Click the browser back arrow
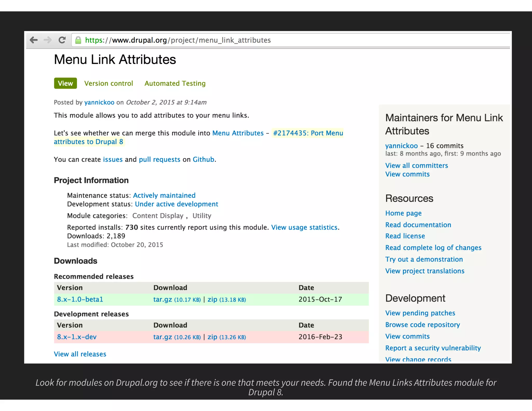This screenshot has width=532, height=411. pos(34,40)
